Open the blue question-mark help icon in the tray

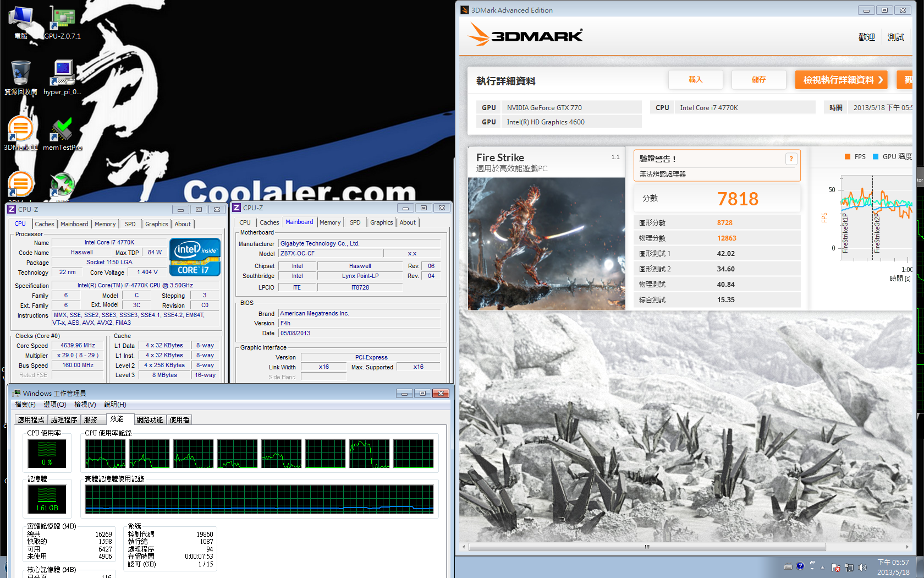800,566
